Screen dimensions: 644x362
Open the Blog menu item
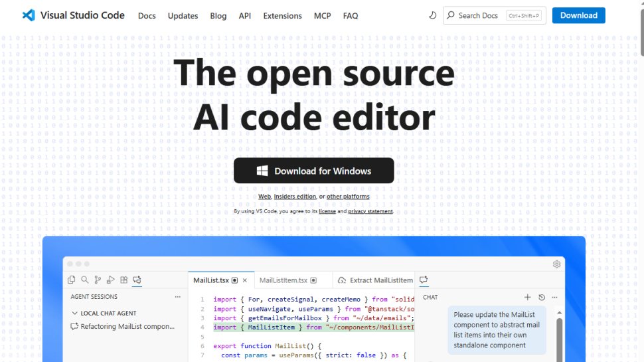click(x=218, y=16)
